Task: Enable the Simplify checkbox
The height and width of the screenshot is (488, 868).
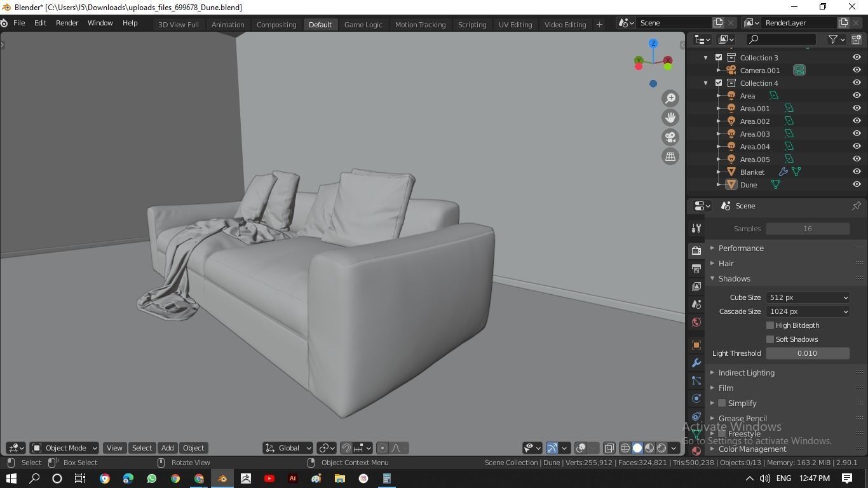Action: tap(722, 403)
